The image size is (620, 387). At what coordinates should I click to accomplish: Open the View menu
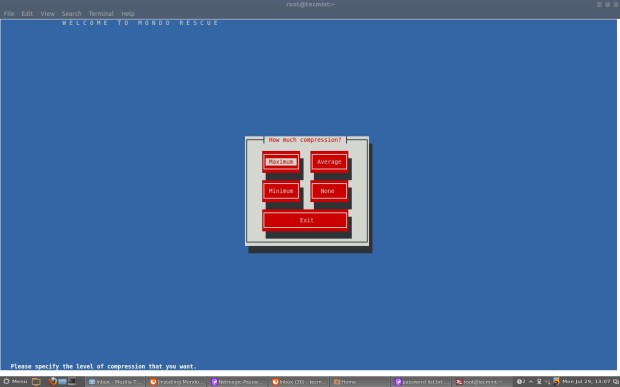click(x=47, y=13)
